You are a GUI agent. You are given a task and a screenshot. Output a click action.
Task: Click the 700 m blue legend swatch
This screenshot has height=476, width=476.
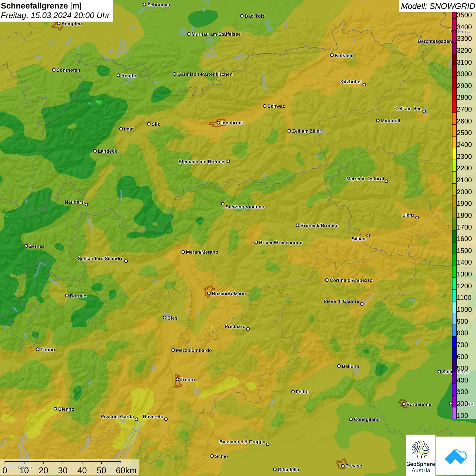coord(454,342)
